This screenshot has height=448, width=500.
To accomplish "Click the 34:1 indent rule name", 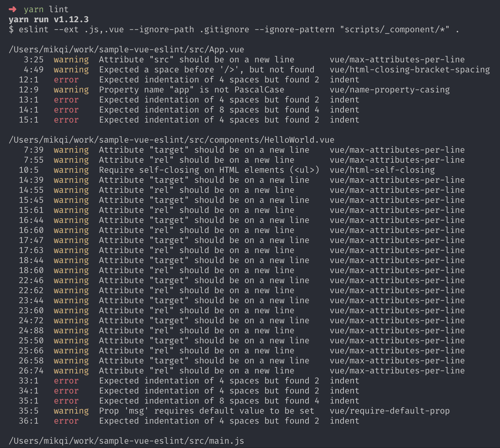I will (x=345, y=391).
